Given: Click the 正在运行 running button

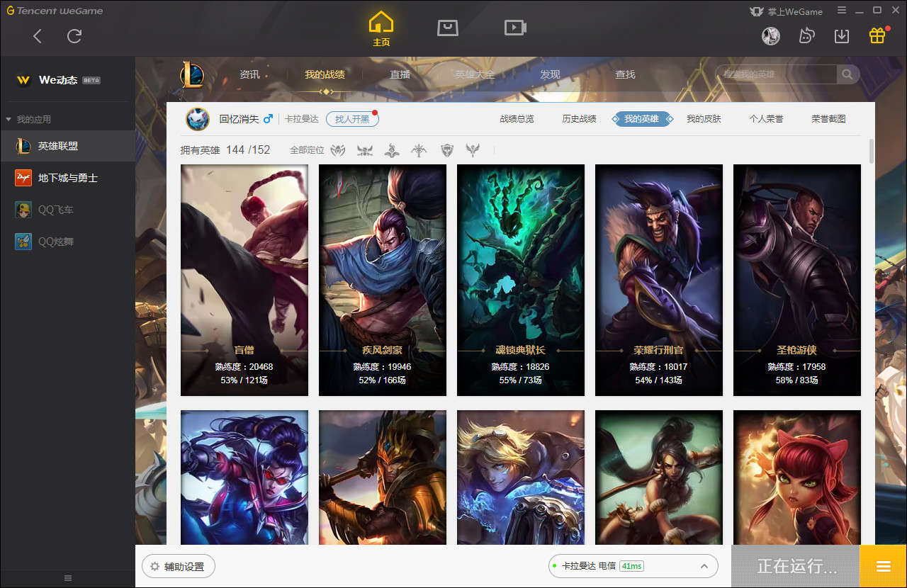Looking at the screenshot, I should pos(796,566).
